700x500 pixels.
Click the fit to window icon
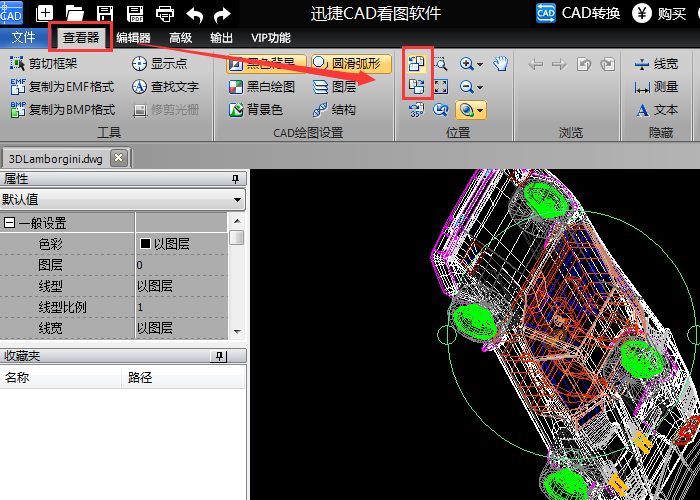pos(441,86)
